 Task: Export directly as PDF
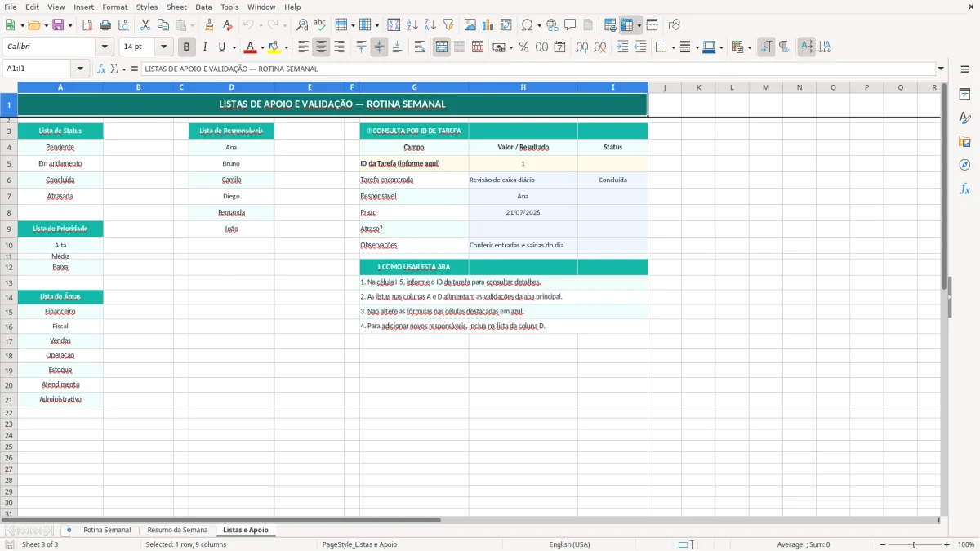(x=87, y=25)
